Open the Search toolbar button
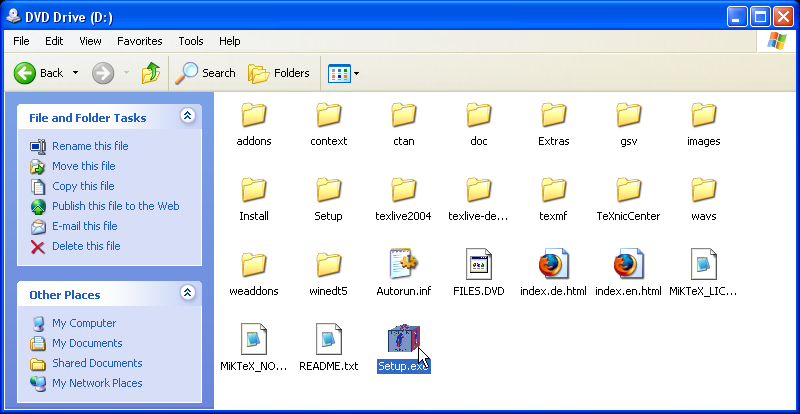This screenshot has width=800, height=414. tap(205, 73)
